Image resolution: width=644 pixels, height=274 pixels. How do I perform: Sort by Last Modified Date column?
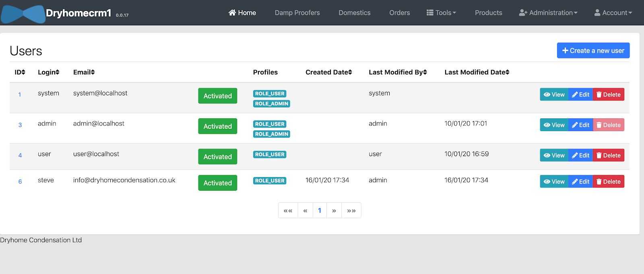pos(477,72)
